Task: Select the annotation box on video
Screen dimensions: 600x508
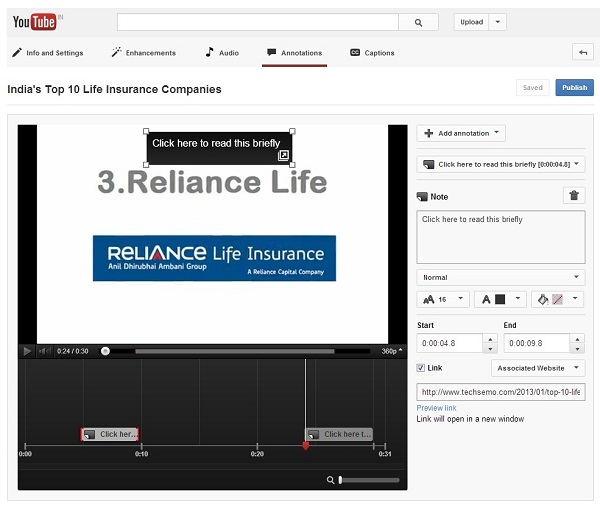Action: click(x=219, y=148)
